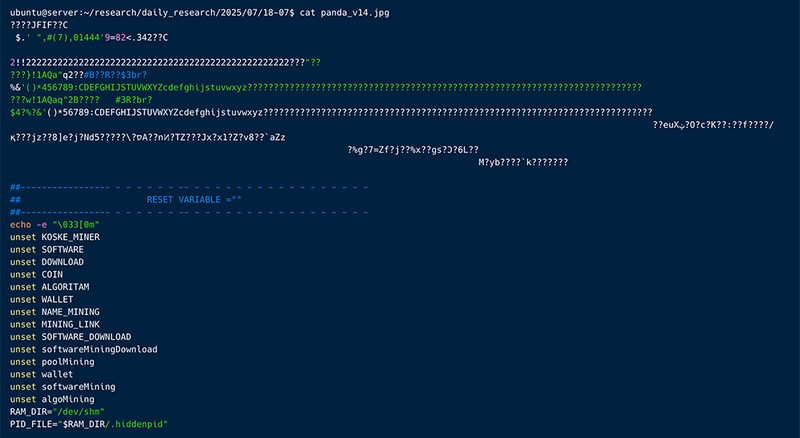This screenshot has height=438, width=800.
Task: Click the unset MINING_LINK line
Action: coord(68,324)
